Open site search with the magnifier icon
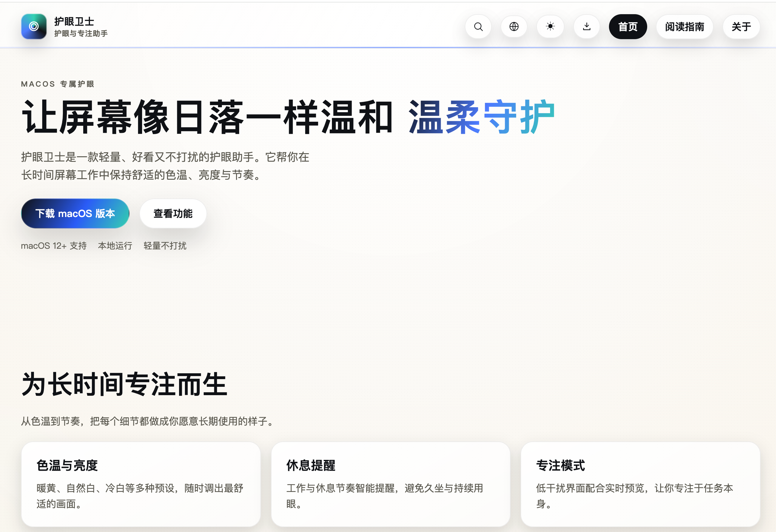 point(478,27)
